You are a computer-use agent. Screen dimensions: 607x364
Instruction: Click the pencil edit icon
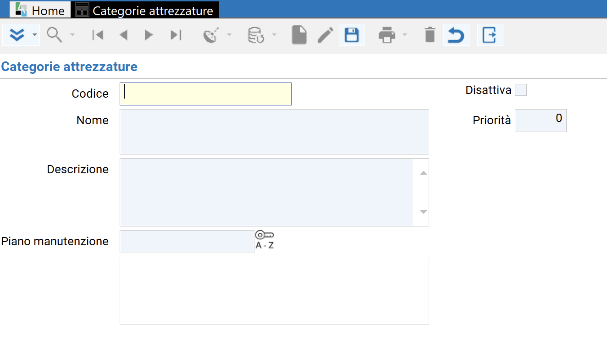tap(326, 35)
